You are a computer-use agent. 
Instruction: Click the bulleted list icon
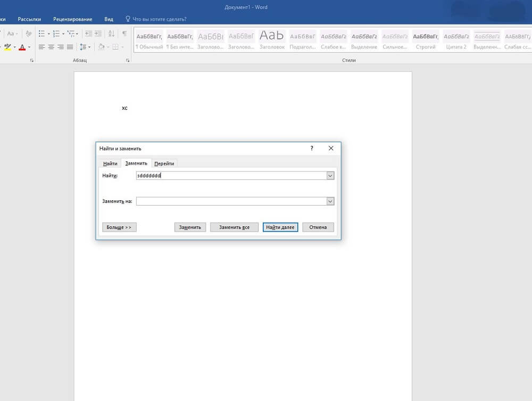41,34
